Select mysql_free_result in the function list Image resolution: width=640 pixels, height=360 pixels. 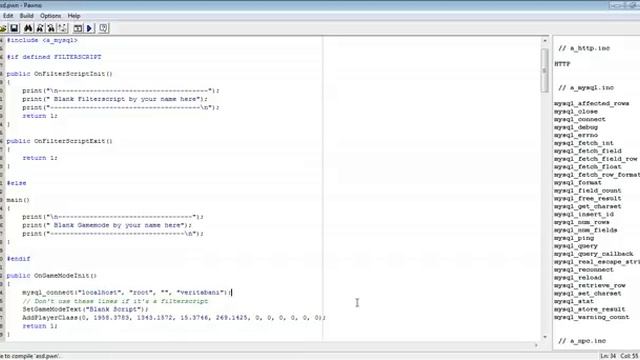point(588,198)
